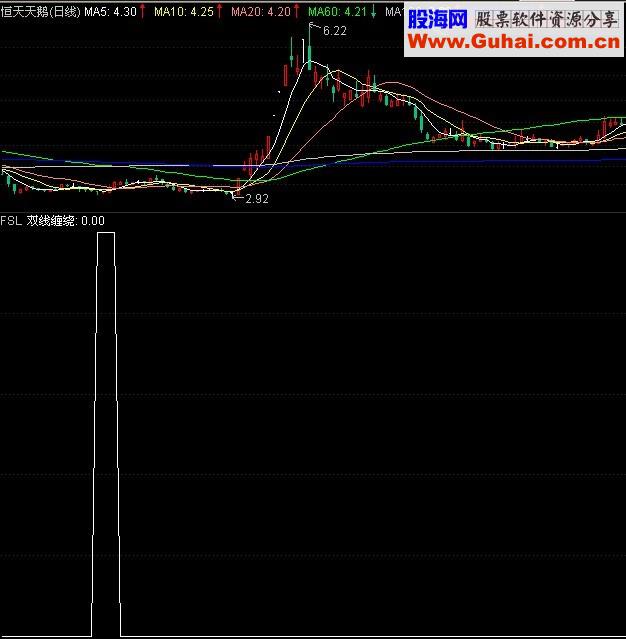Select the MA60: 4.21 indicator label
Viewport: 626px width, 639px height.
337,12
